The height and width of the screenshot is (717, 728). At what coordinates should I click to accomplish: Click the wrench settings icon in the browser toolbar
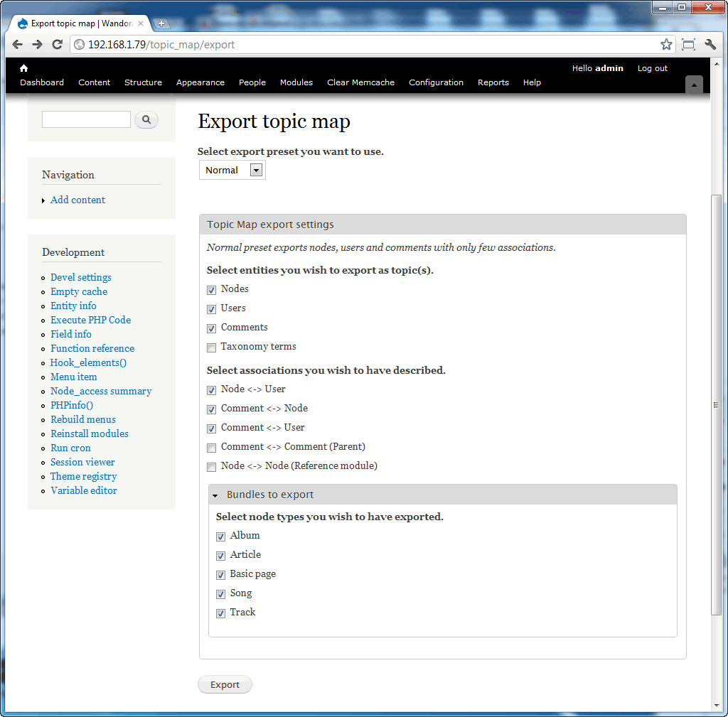[x=710, y=43]
